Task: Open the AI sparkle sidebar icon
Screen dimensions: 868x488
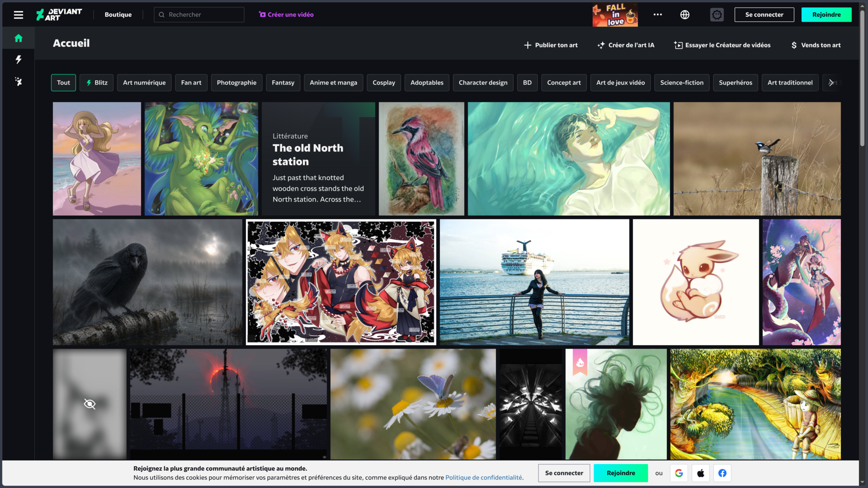Action: (x=19, y=81)
